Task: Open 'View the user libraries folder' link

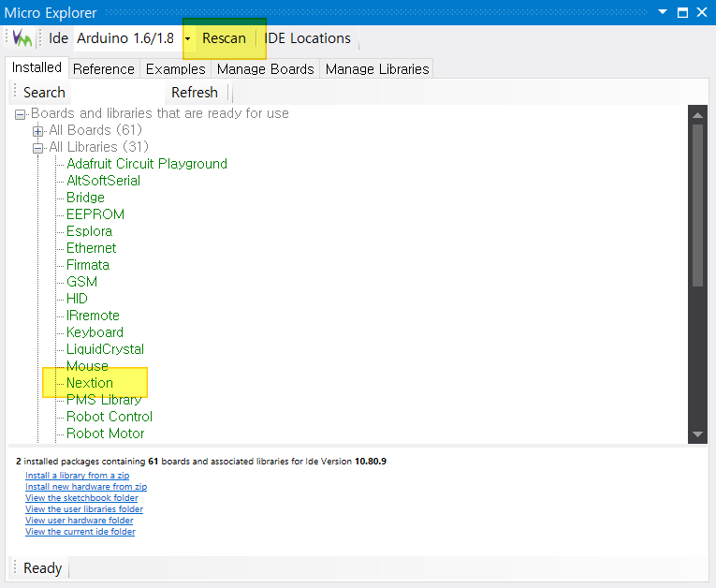Action: pos(84,509)
